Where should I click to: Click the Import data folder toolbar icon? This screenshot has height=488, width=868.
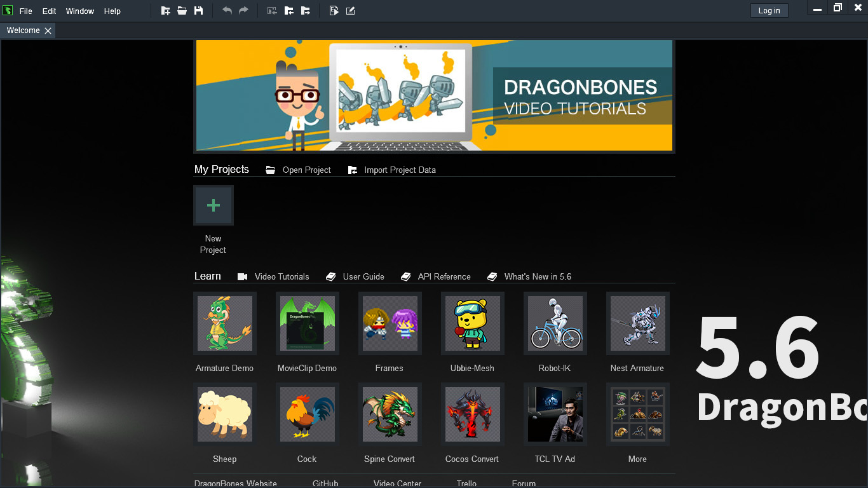click(x=288, y=11)
